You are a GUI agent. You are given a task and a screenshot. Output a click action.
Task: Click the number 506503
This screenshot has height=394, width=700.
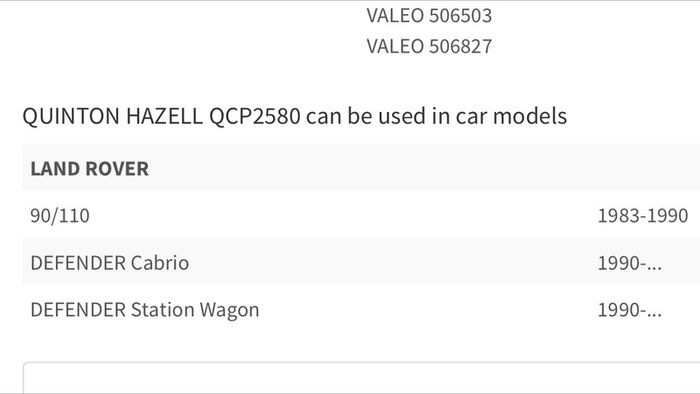(460, 16)
